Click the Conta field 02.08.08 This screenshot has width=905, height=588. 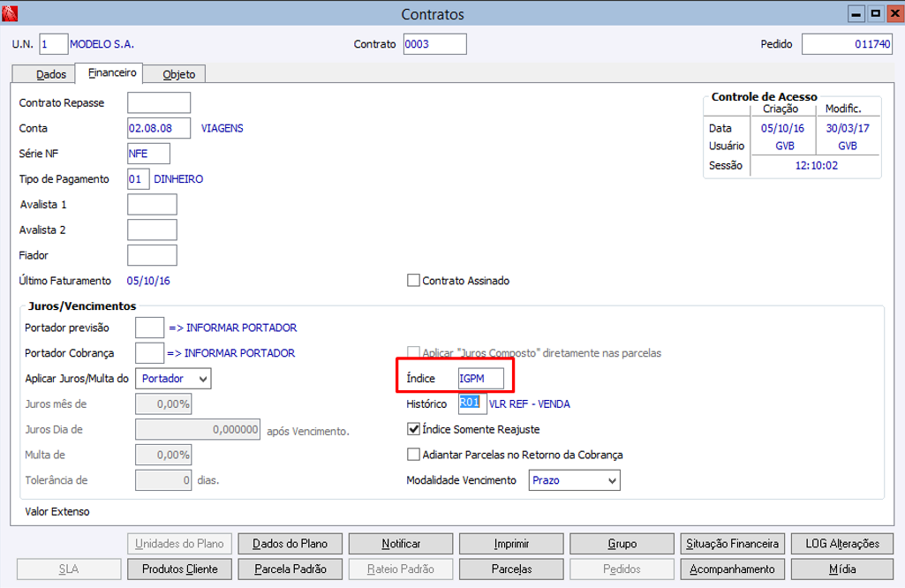click(x=159, y=128)
